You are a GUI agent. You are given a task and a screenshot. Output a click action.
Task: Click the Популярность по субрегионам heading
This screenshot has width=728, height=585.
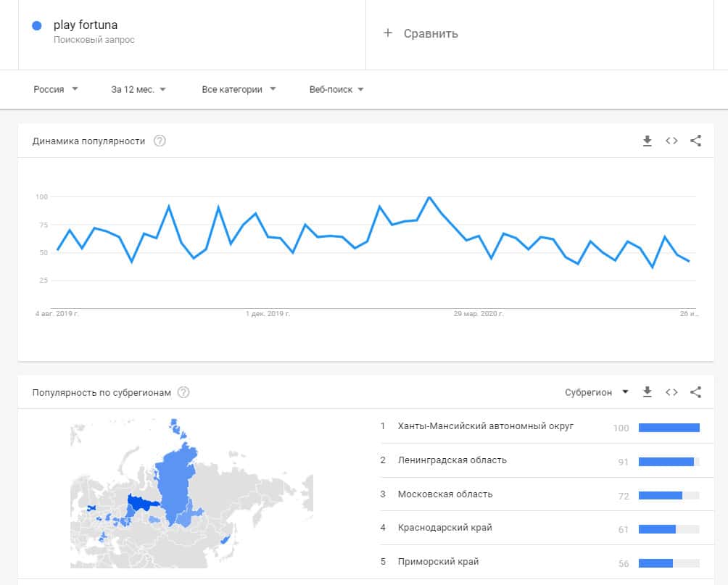[102, 393]
